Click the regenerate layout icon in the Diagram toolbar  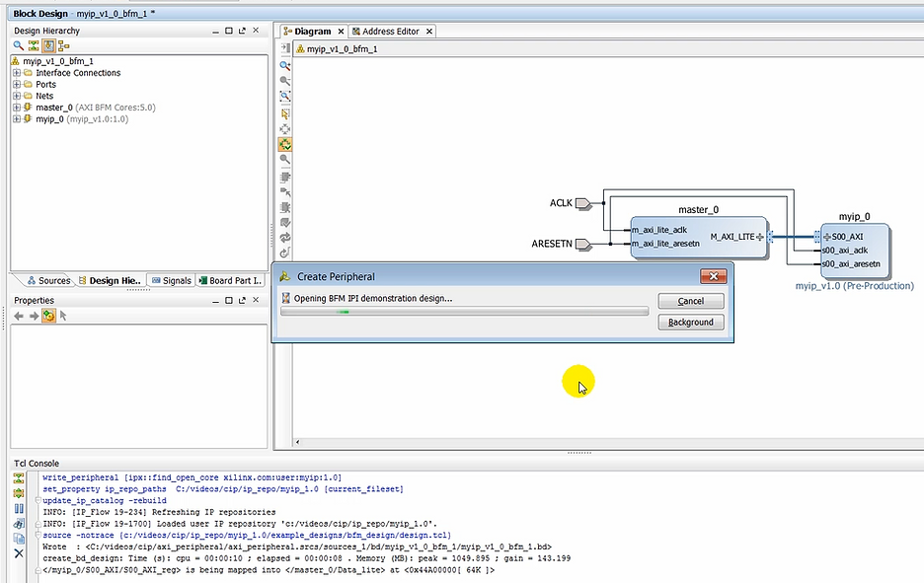point(285,235)
